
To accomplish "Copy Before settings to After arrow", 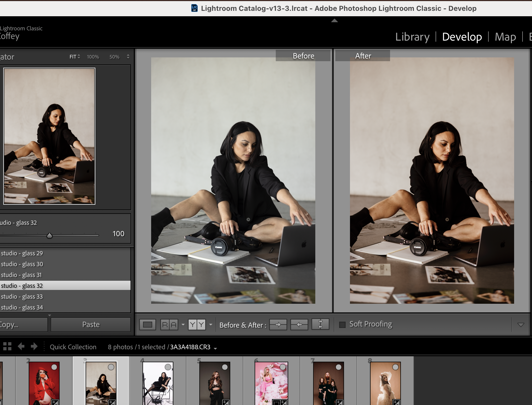I will click(x=278, y=324).
